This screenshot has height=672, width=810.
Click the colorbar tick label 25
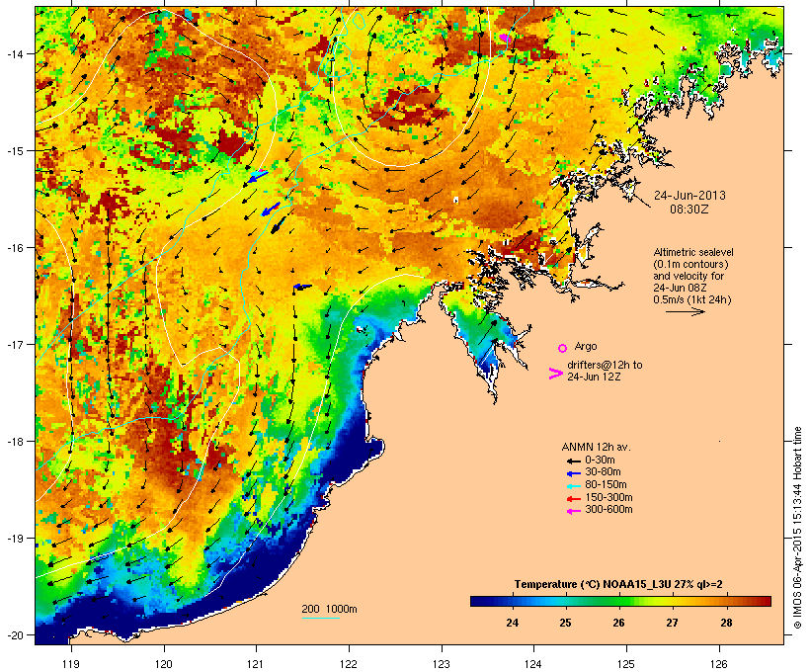[565, 623]
